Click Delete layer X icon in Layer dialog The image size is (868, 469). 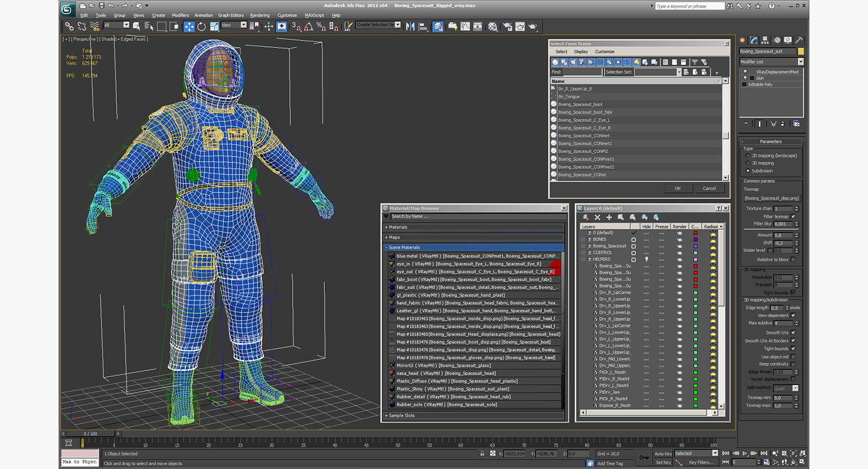(x=597, y=217)
